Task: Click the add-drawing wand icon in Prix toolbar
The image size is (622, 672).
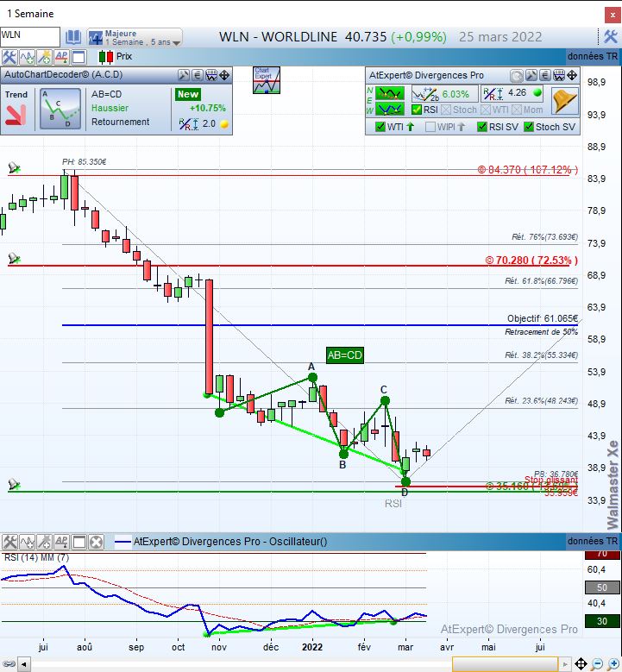Action: tap(44, 57)
